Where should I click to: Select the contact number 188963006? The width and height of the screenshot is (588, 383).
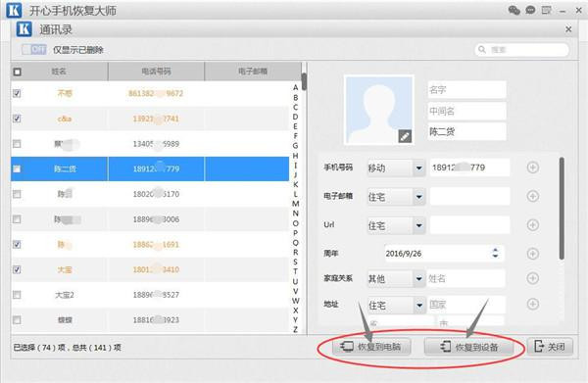[156, 219]
